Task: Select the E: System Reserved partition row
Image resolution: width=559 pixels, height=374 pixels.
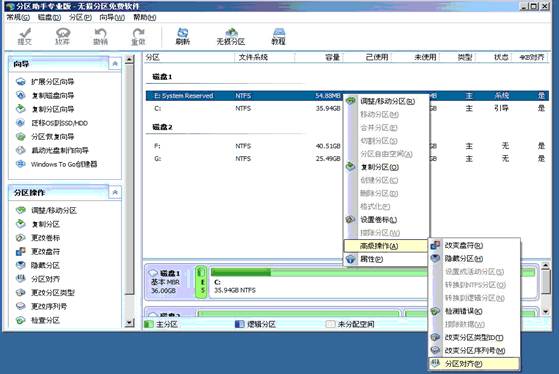Action: pyautogui.click(x=347, y=96)
